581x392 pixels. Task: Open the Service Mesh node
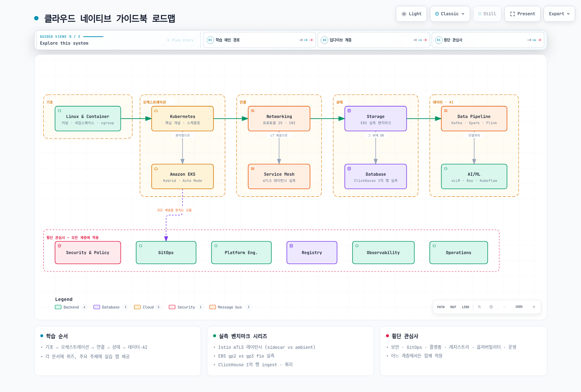pyautogui.click(x=279, y=177)
